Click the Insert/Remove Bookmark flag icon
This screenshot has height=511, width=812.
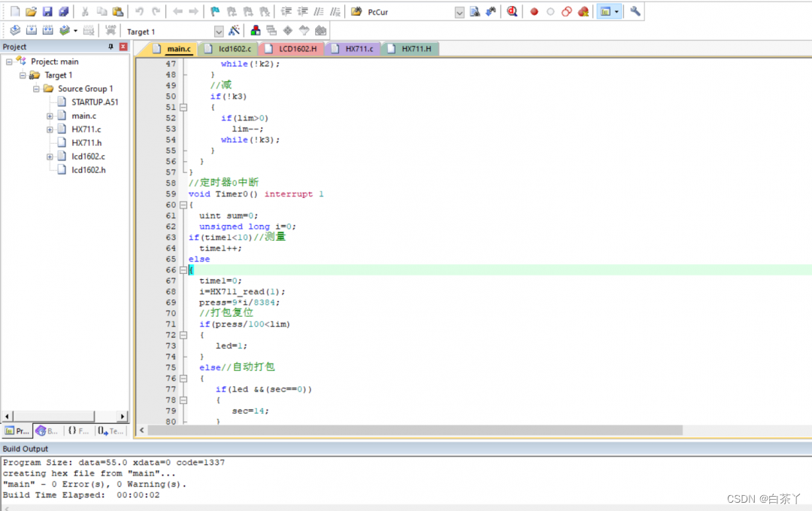[215, 12]
